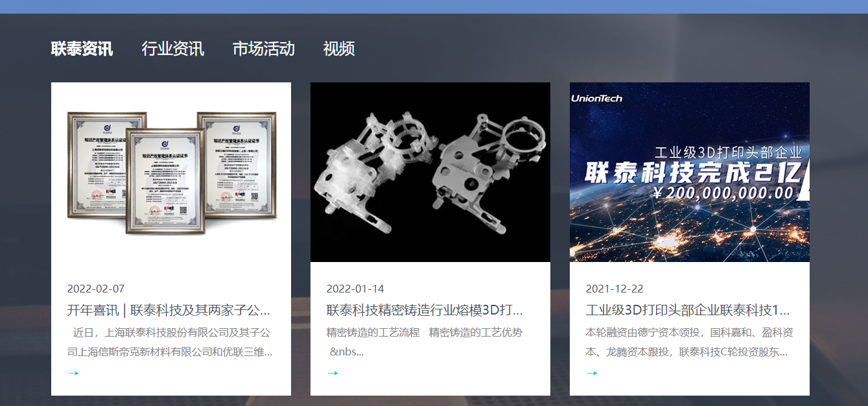The image size is (868, 406).
Task: Click the arrow icon under 2021-12-22 article
Action: coord(592,373)
